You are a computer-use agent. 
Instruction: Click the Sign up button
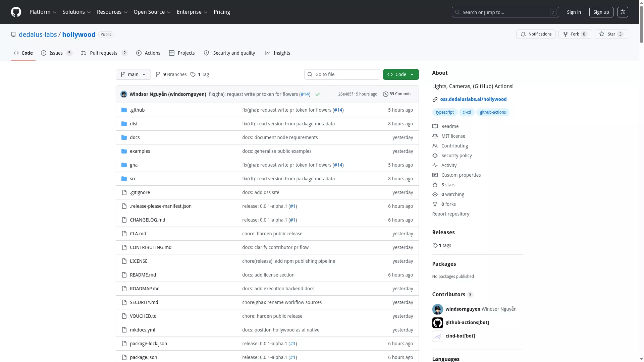pos(601,12)
